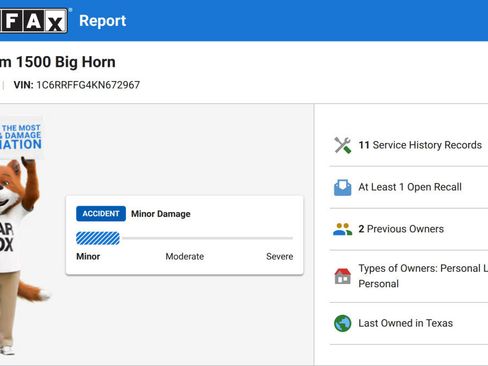Screen dimensions: 488x366
Task: Click the striped minor damage severity bar
Action: click(98, 238)
